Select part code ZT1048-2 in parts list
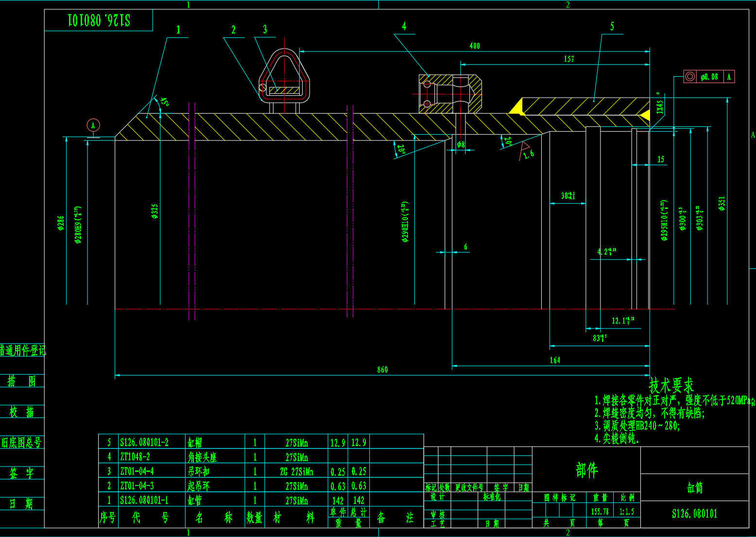Screen dimensions: 756x537 click(135, 457)
